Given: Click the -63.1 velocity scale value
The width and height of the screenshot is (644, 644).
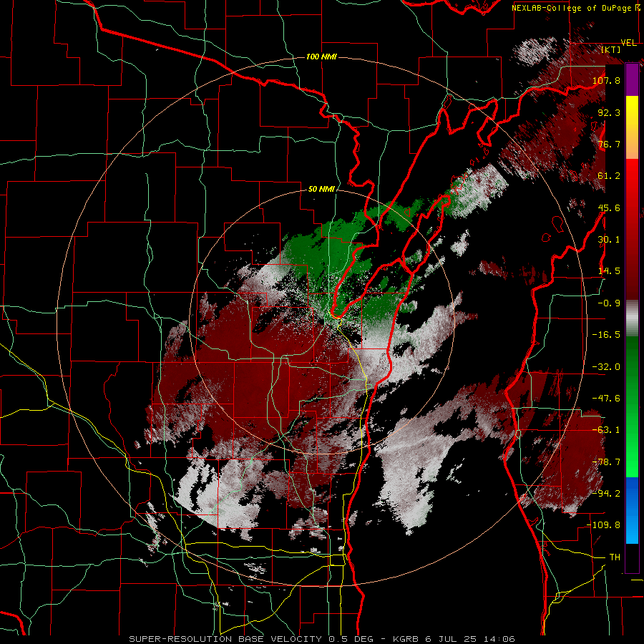Looking at the screenshot, I should coord(606,430).
